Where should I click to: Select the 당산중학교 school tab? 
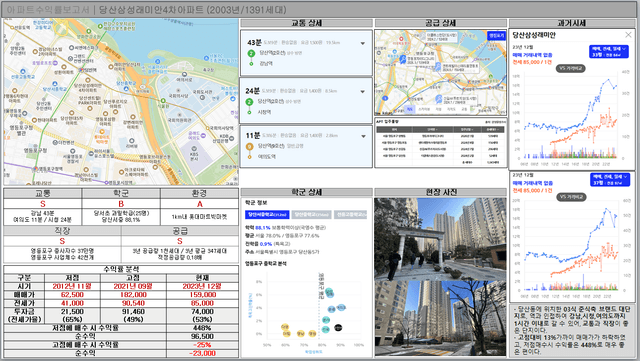coord(311,214)
